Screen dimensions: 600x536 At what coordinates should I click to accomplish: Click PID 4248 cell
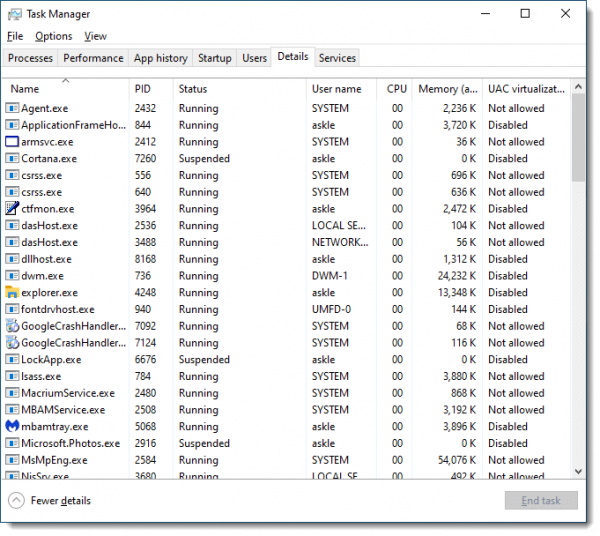(145, 293)
